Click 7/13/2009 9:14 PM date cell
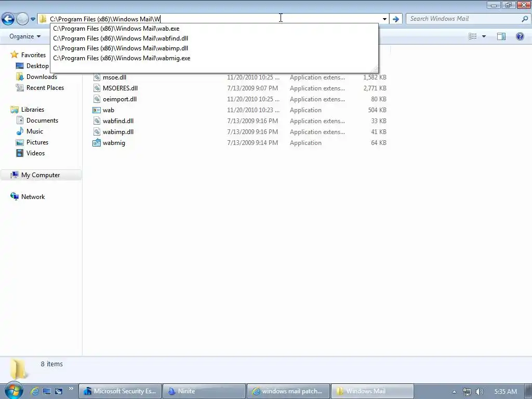The image size is (532, 399). [x=252, y=142]
